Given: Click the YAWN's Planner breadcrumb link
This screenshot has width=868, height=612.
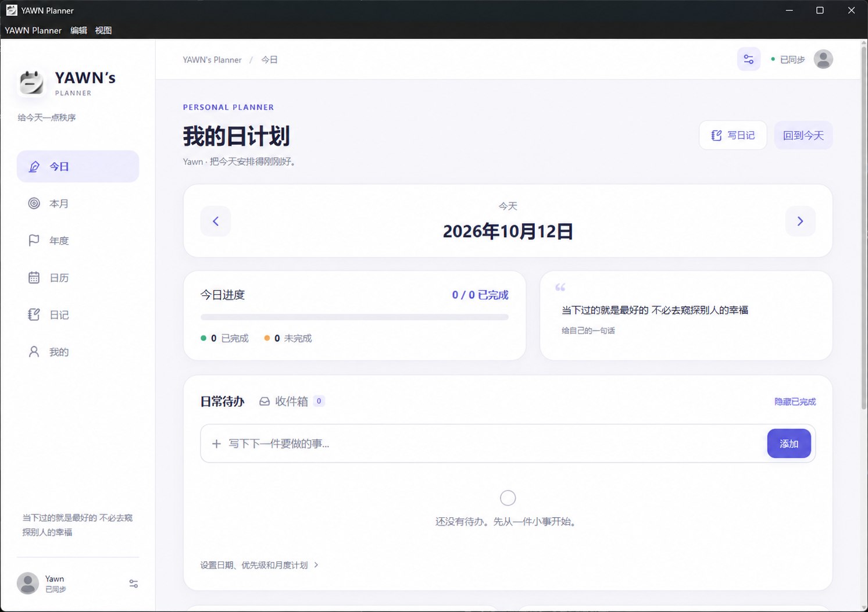Looking at the screenshot, I should coord(212,60).
